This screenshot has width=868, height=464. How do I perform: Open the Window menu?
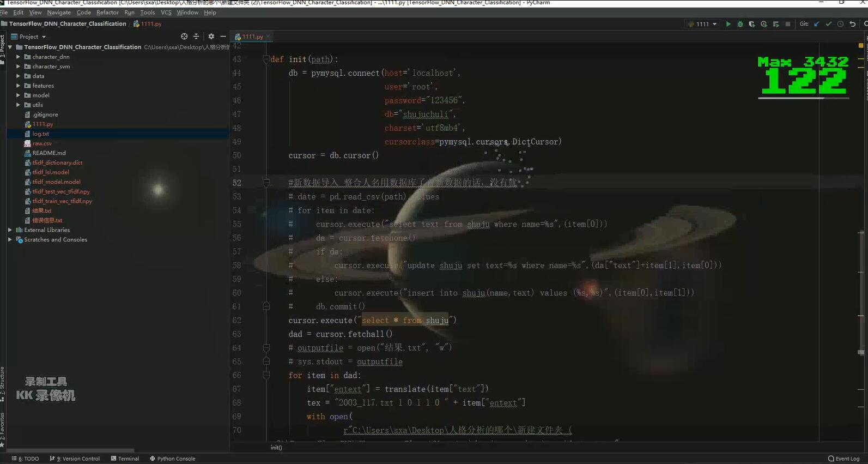187,13
